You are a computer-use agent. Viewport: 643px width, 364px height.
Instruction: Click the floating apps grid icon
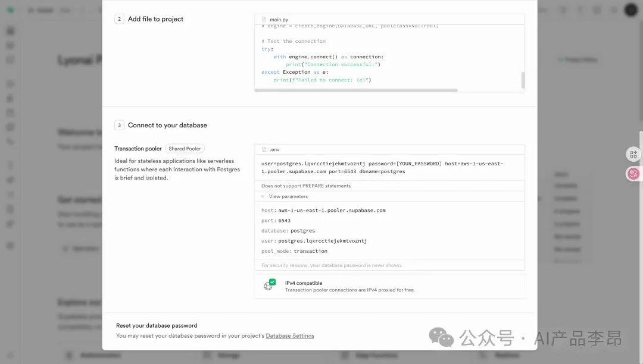[633, 155]
